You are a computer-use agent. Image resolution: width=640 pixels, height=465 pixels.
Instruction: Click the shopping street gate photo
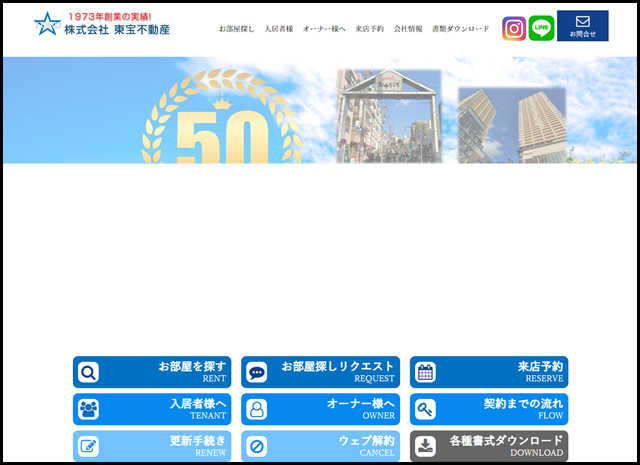pyautogui.click(x=389, y=116)
